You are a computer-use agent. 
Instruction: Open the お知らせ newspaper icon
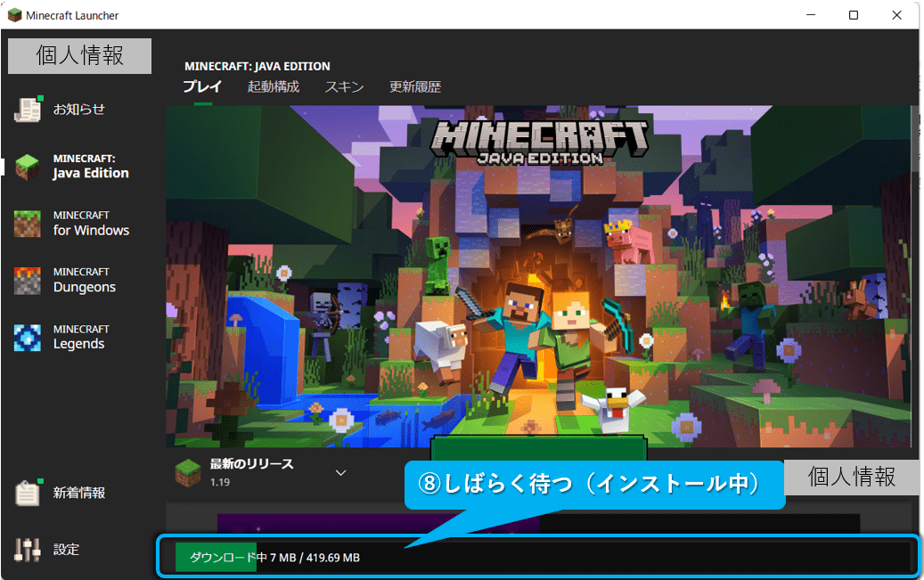[x=28, y=110]
